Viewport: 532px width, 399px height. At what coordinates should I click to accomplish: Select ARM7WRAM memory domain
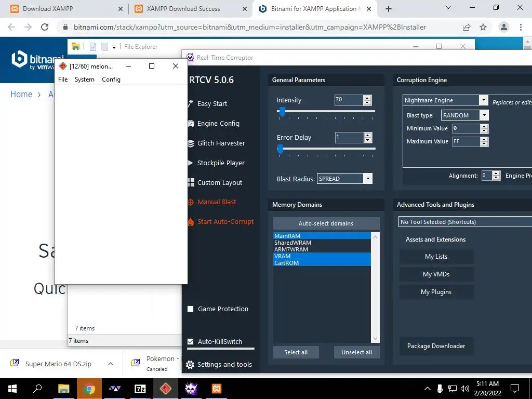[322, 249]
